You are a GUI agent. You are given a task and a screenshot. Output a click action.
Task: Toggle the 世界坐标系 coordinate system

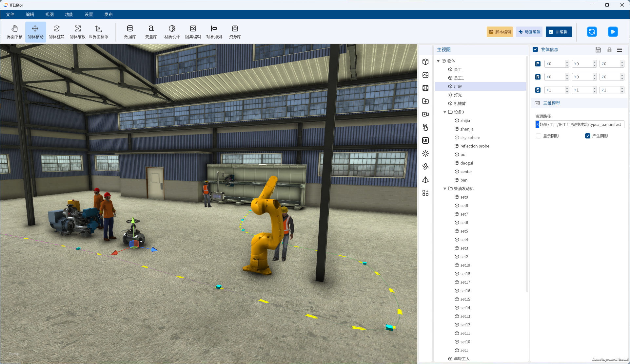(x=98, y=32)
